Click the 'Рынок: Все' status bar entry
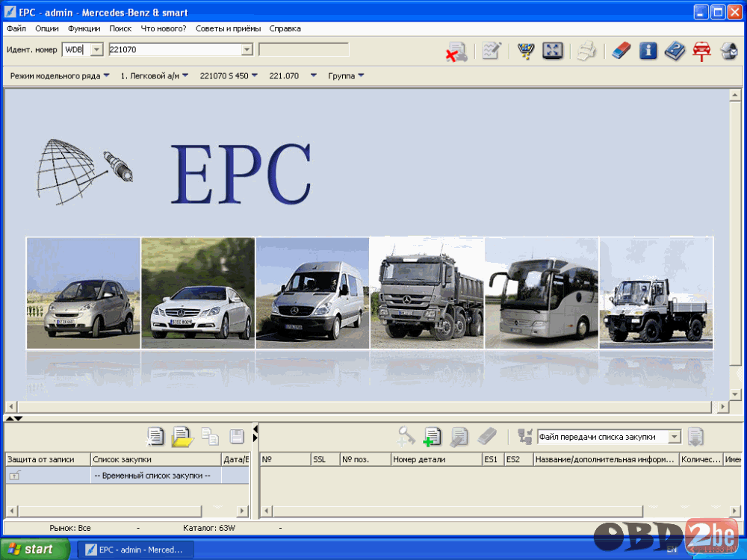Image resolution: width=747 pixels, height=560 pixels. click(70, 528)
